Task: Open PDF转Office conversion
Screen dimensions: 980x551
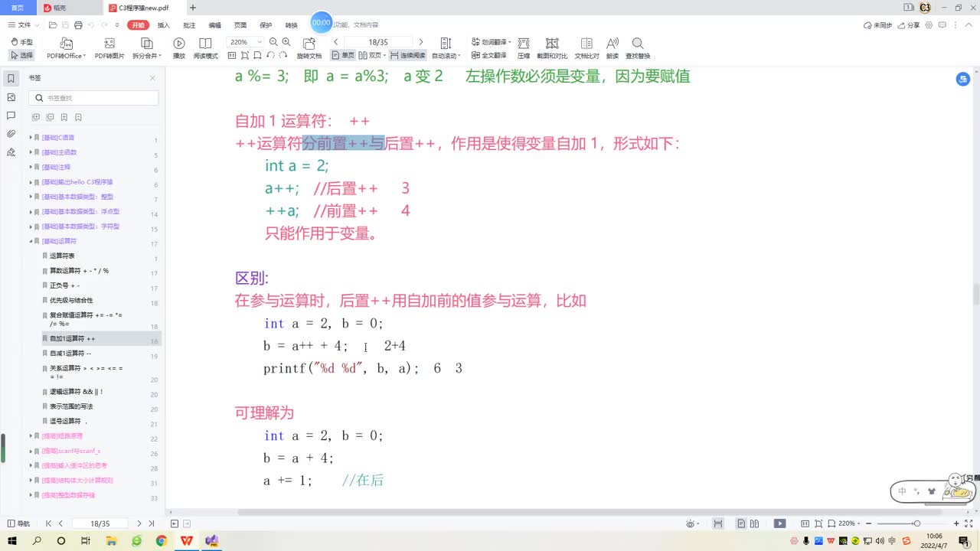Action: 67,48
